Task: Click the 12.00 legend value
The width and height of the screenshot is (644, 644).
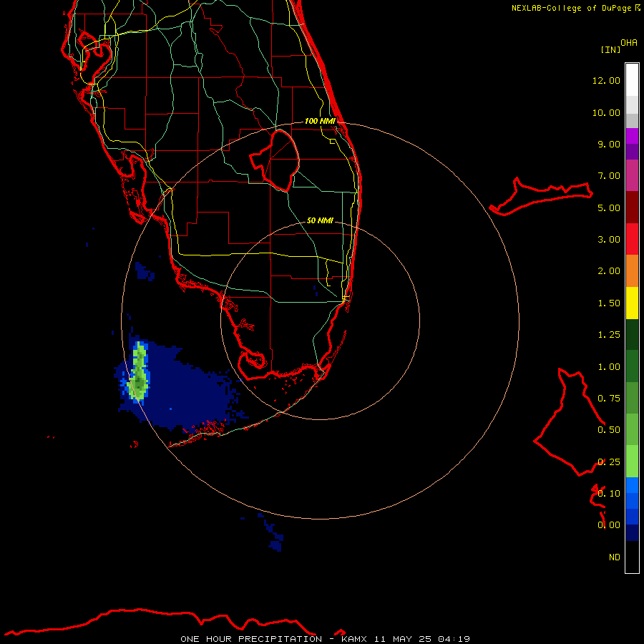Action: (606, 80)
